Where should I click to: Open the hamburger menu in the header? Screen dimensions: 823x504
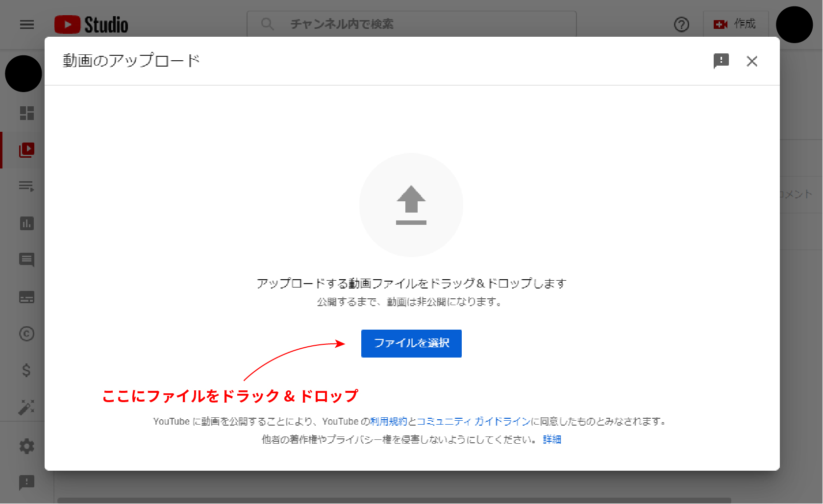click(x=27, y=24)
